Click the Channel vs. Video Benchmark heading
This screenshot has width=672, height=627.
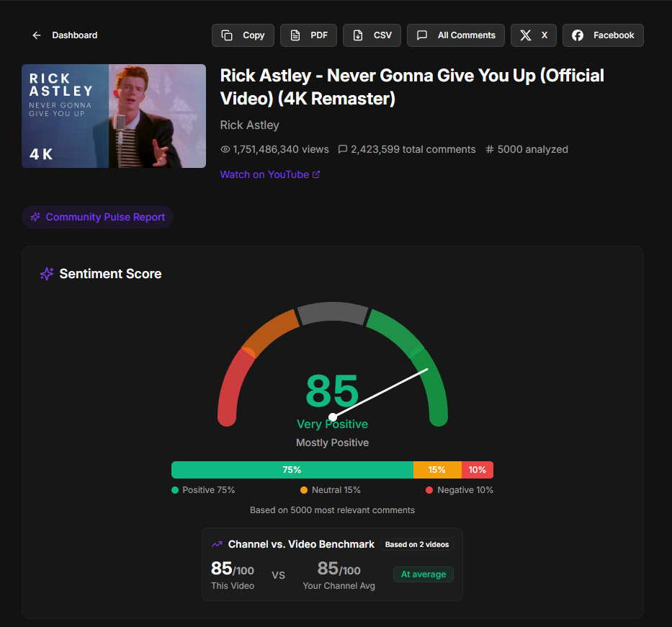[301, 544]
